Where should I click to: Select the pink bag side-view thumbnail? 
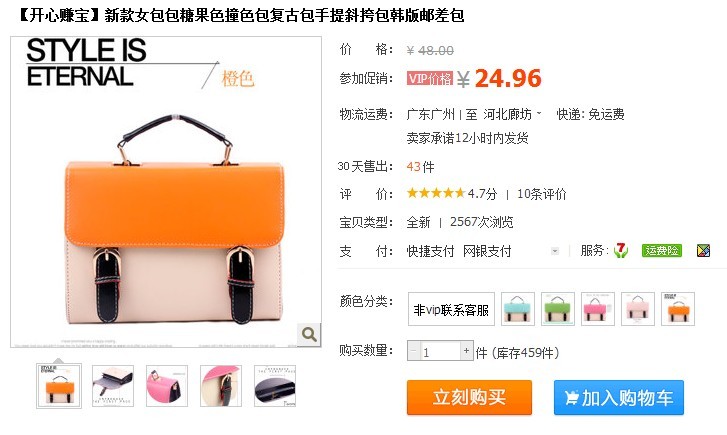pyautogui.click(x=167, y=386)
